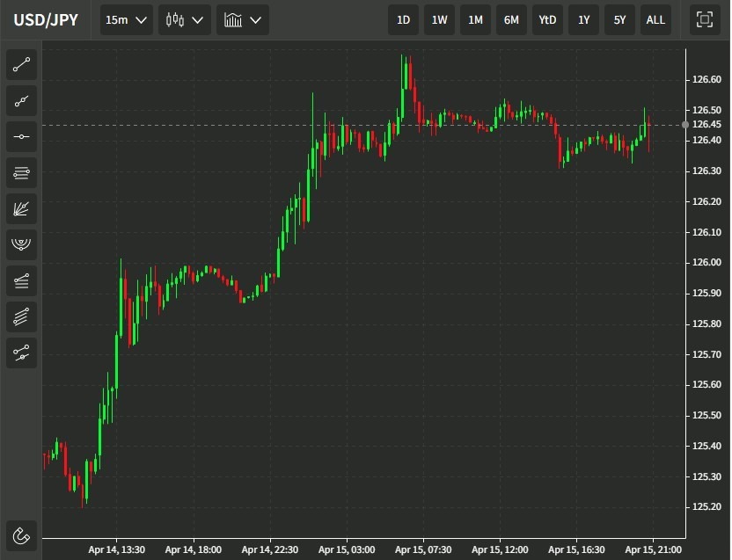Activate the fan lines tool
This screenshot has width=732, height=560.
[21, 208]
